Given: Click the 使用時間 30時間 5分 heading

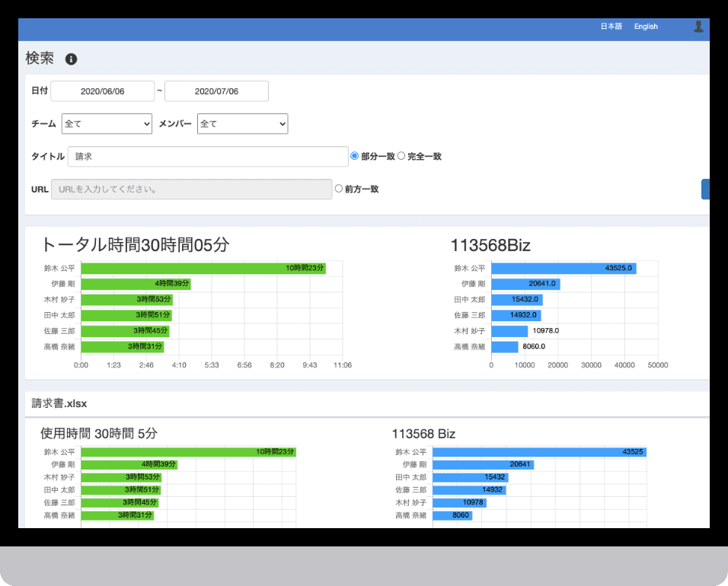Looking at the screenshot, I should (x=99, y=433).
